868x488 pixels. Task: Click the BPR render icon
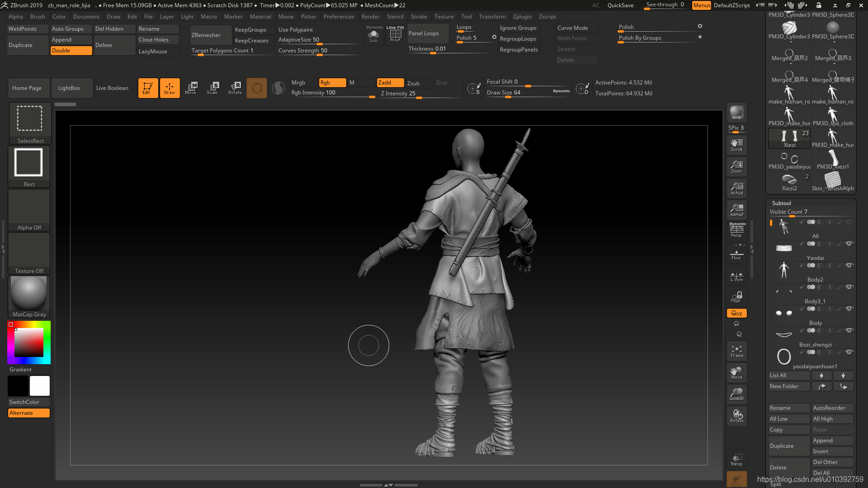(x=736, y=113)
